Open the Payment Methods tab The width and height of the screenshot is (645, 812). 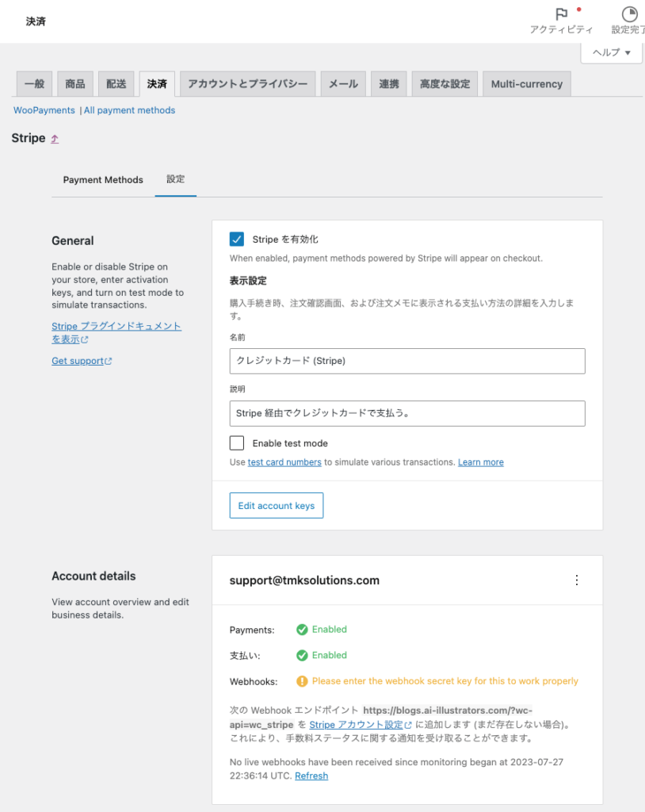click(103, 180)
